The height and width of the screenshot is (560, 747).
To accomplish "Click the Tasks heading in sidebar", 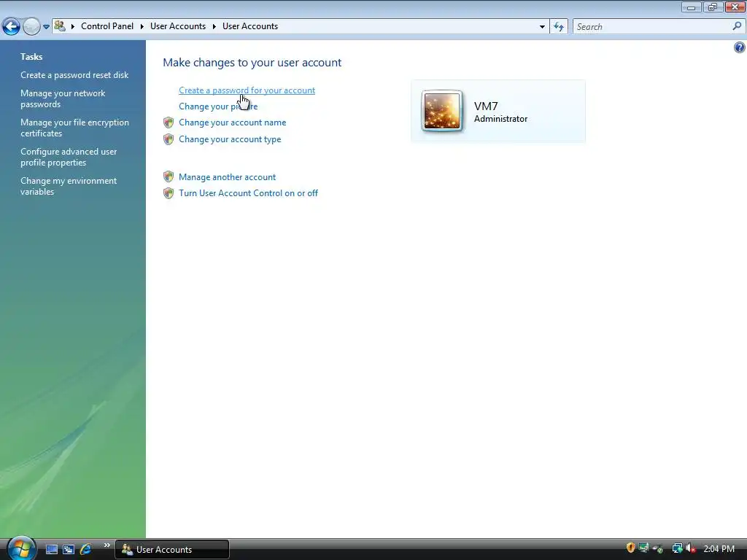I will tap(31, 57).
